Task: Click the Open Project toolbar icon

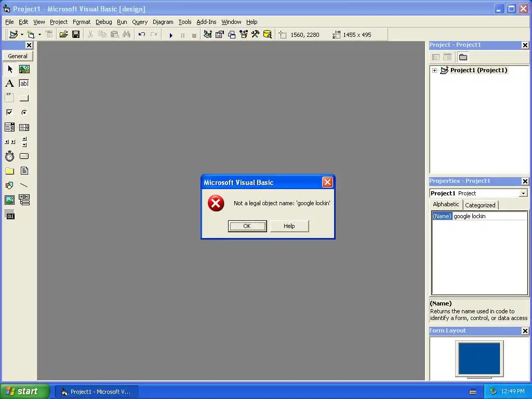Action: click(63, 35)
